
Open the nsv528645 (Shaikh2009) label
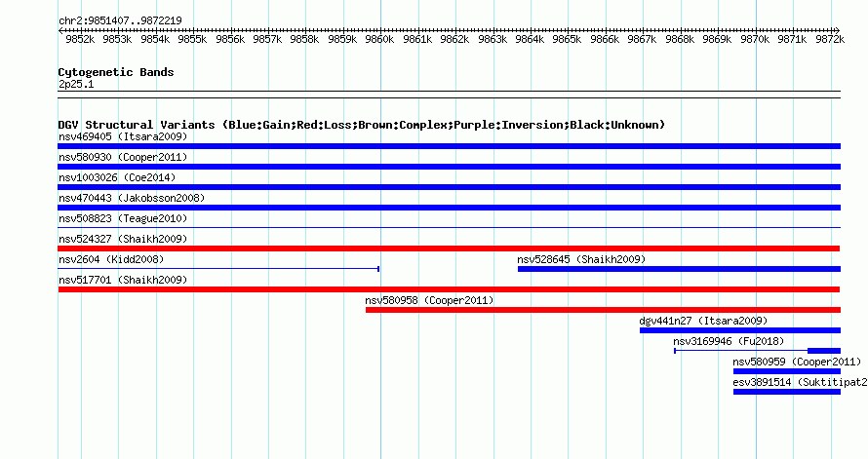(x=581, y=259)
